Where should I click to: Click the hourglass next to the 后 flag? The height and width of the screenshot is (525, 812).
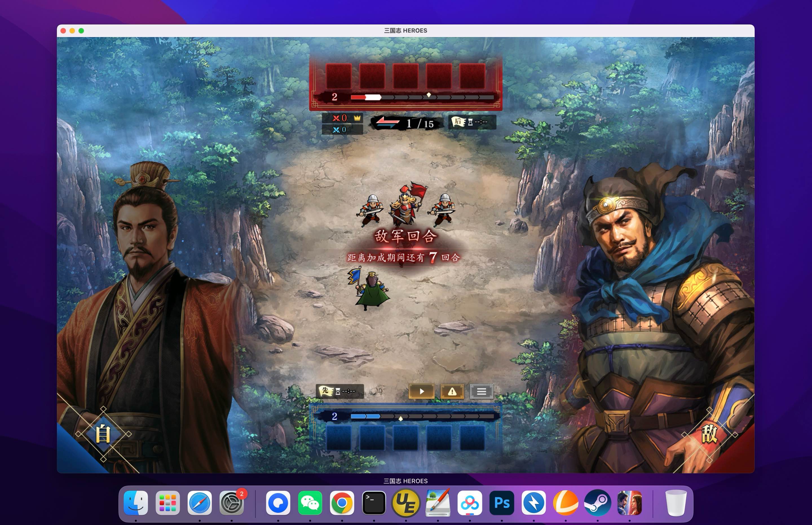click(470, 122)
